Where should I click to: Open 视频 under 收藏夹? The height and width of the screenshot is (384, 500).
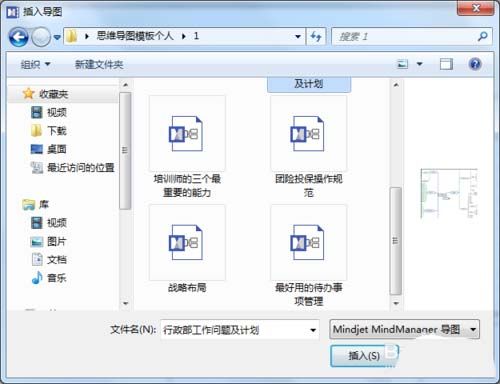57,112
